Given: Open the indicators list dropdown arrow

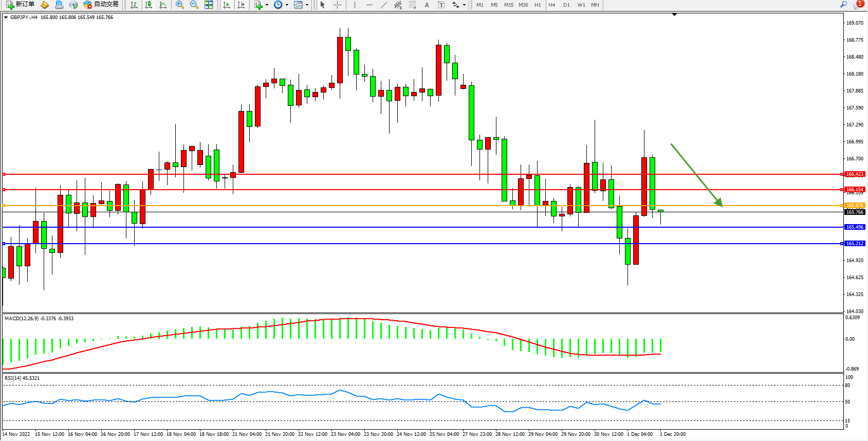Looking at the screenshot, I should [267, 5].
